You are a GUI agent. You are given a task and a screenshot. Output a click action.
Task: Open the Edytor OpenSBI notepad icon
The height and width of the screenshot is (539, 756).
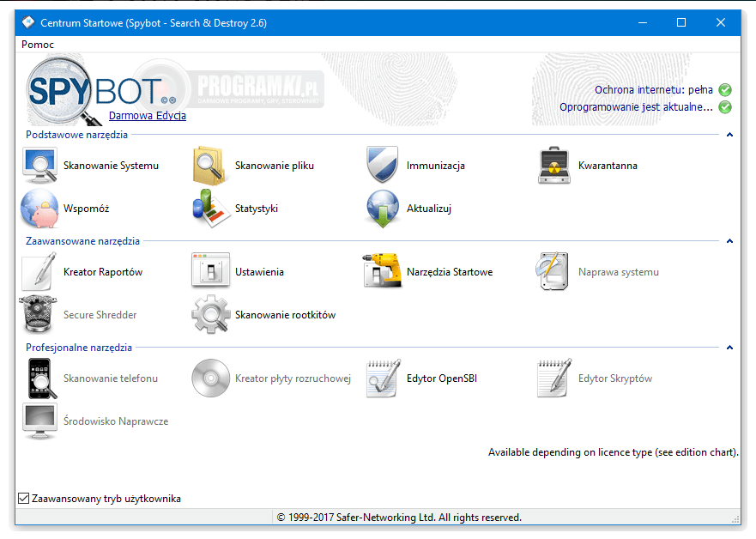tap(384, 378)
